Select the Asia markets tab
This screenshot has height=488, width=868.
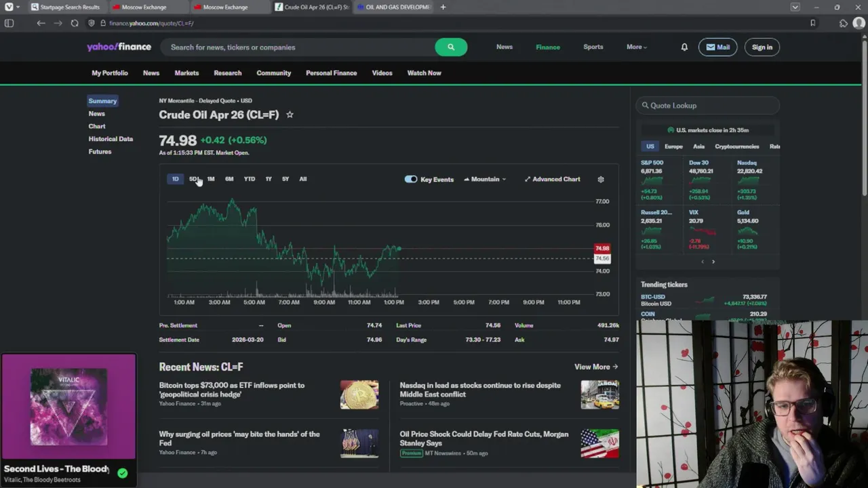698,146
